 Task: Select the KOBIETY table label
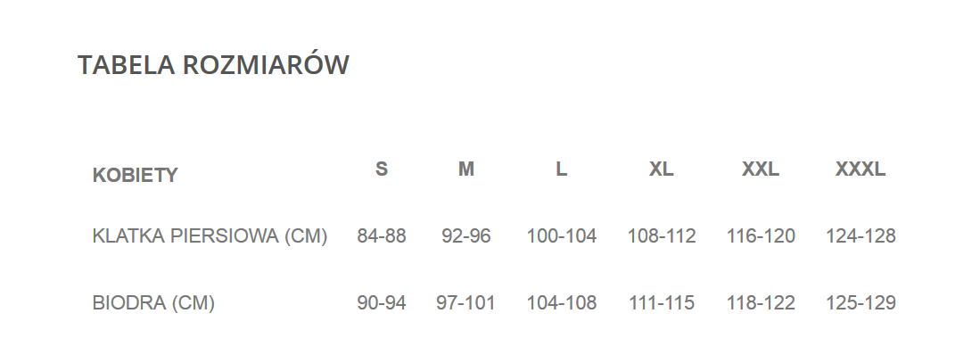click(x=136, y=175)
